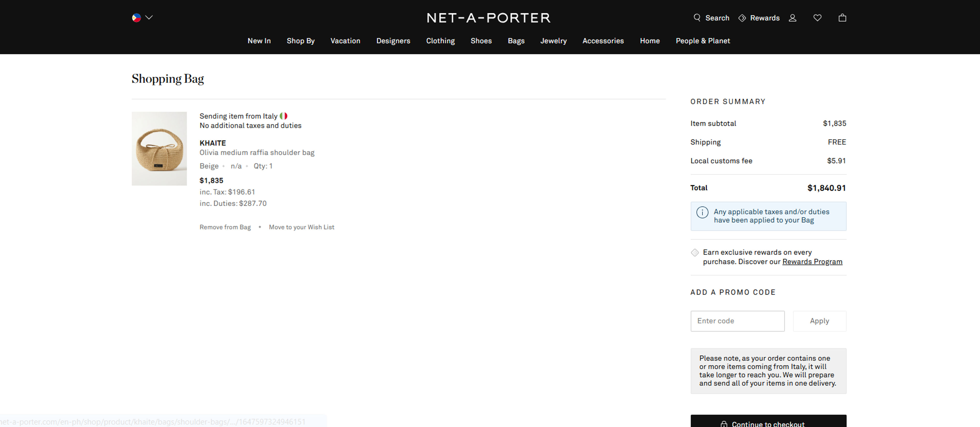Click the Italy flag icon
The width and height of the screenshot is (980, 427).
tap(284, 116)
